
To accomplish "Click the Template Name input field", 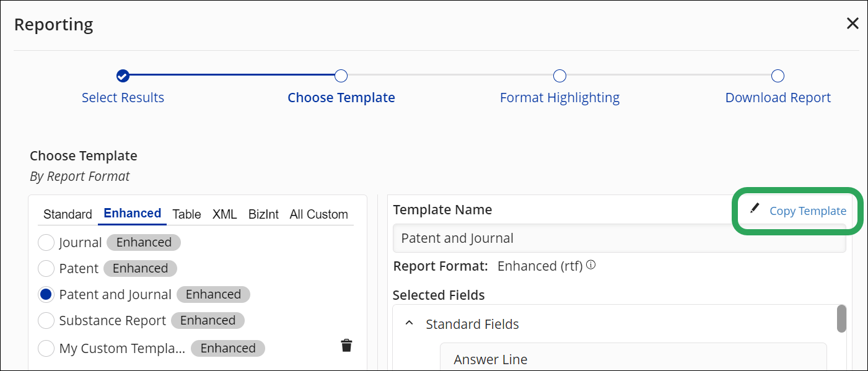I will pos(619,238).
